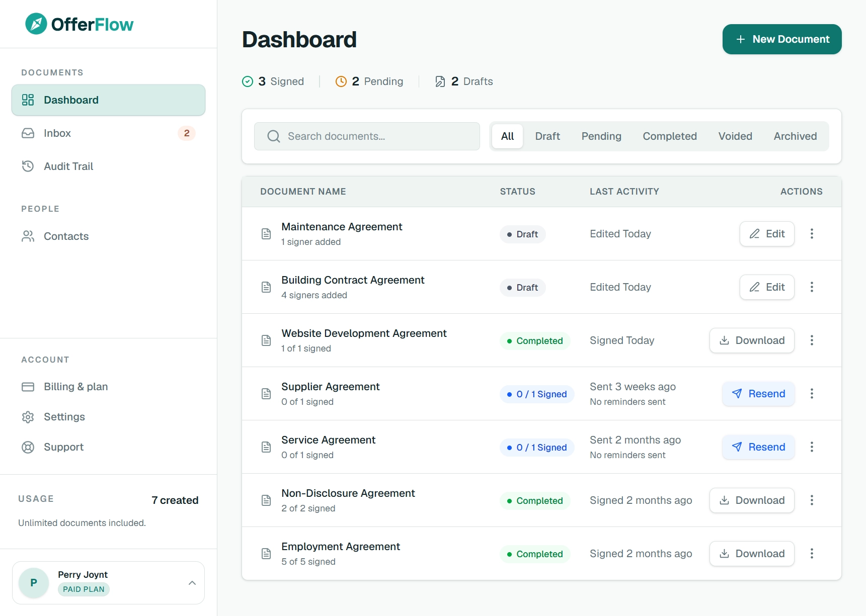
Task: Click the PAID PLAN badge
Action: [84, 589]
